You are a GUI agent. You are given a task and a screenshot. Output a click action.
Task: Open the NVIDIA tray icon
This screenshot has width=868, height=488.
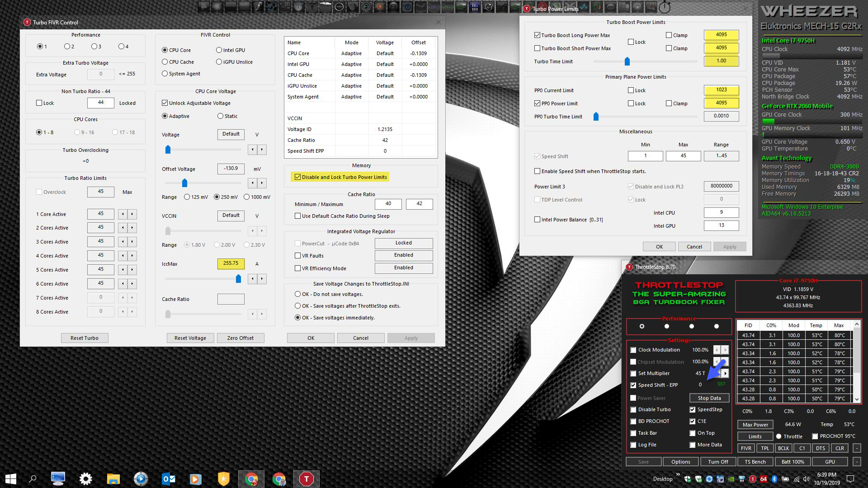(731, 479)
